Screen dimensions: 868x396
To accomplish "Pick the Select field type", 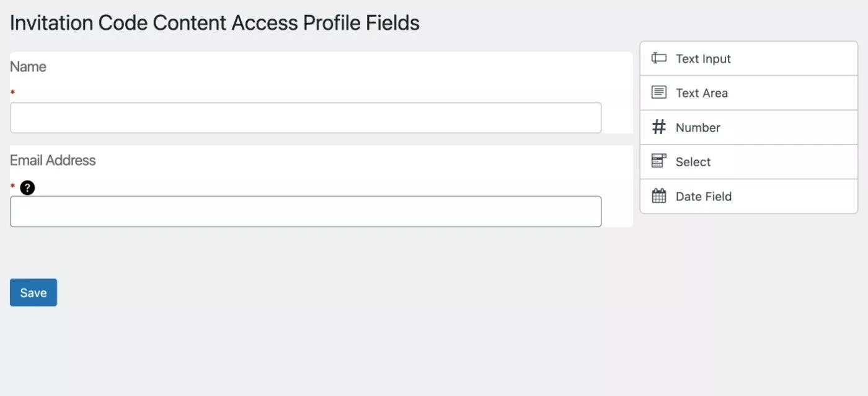I will 748,162.
